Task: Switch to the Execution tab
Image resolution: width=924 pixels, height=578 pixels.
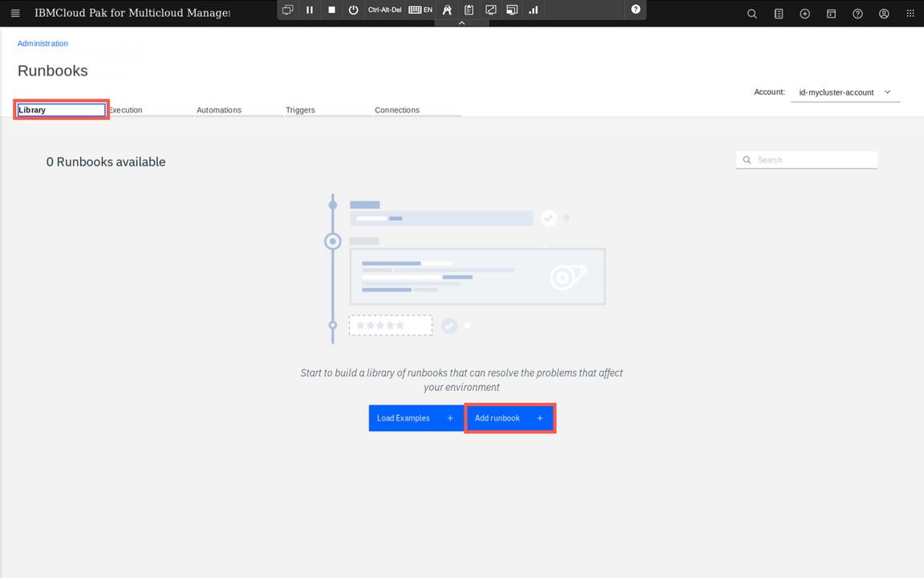Action: coord(151,110)
